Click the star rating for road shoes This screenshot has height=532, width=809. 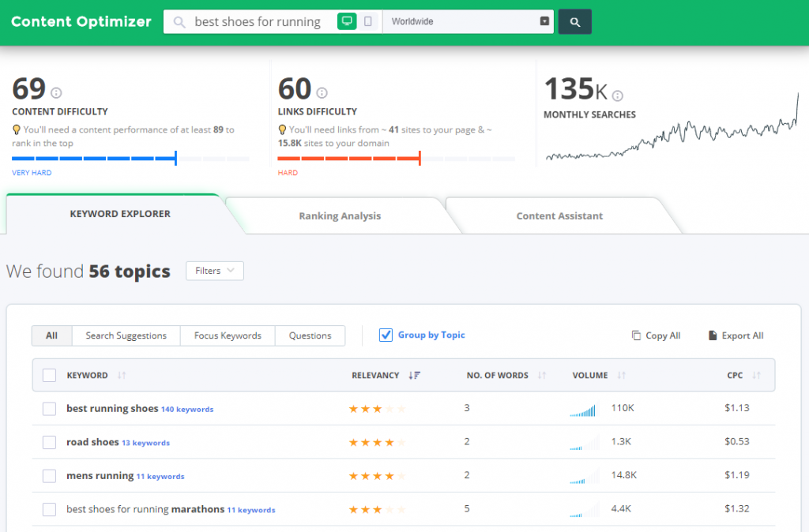tap(377, 442)
